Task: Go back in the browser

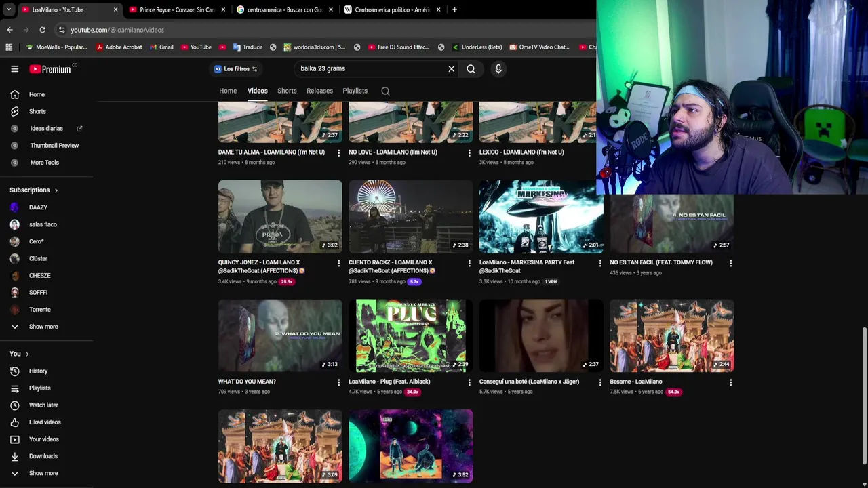Action: [x=9, y=30]
